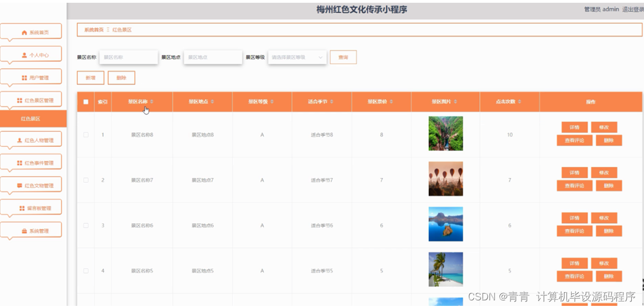Click the briefcase icon beside 系统管理
This screenshot has width=644, height=307.
[x=24, y=231]
